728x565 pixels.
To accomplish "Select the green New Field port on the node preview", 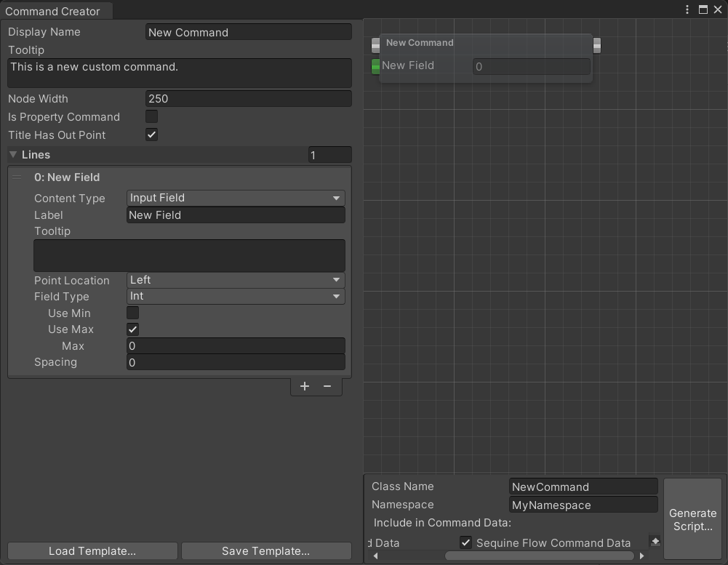I will click(375, 65).
